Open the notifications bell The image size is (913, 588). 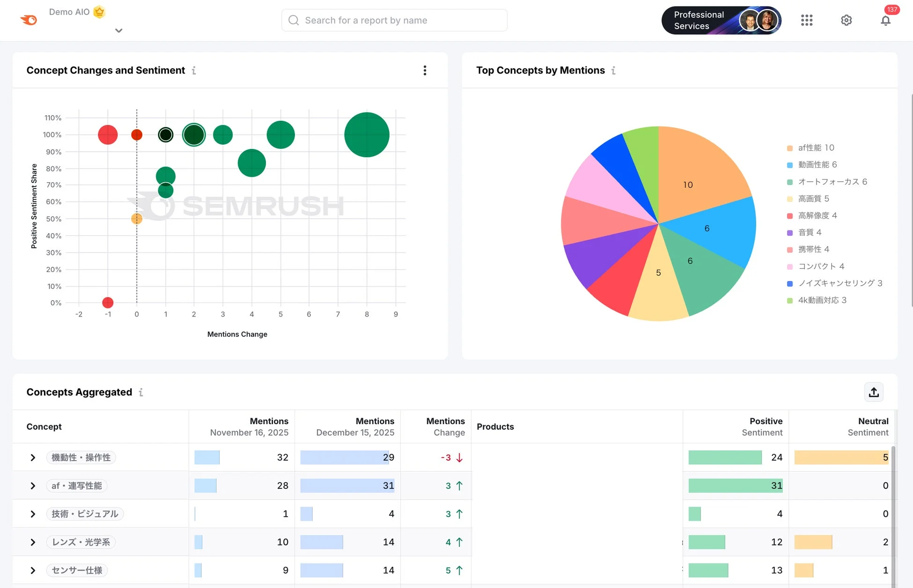885,21
